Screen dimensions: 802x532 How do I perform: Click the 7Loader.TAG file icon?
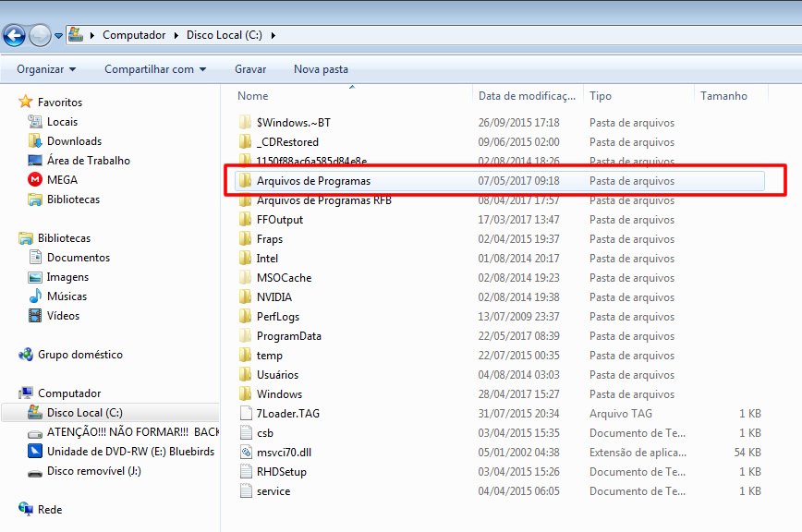tap(246, 413)
